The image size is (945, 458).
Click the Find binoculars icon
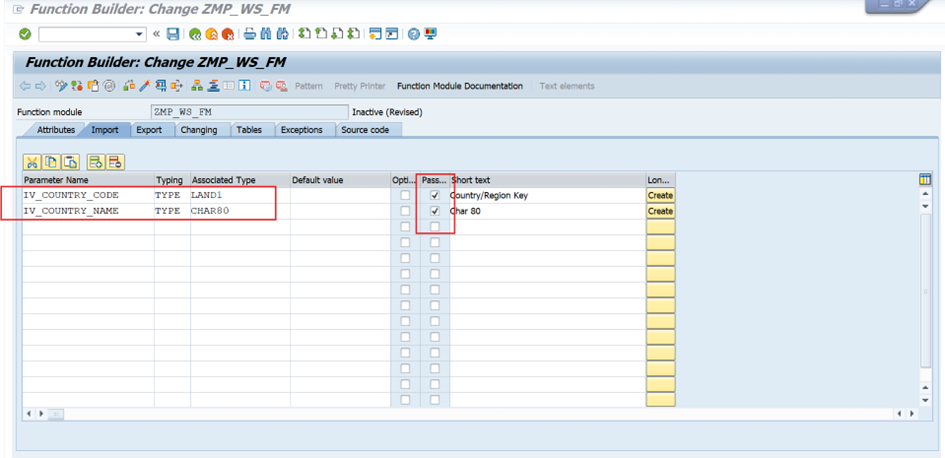point(265,34)
